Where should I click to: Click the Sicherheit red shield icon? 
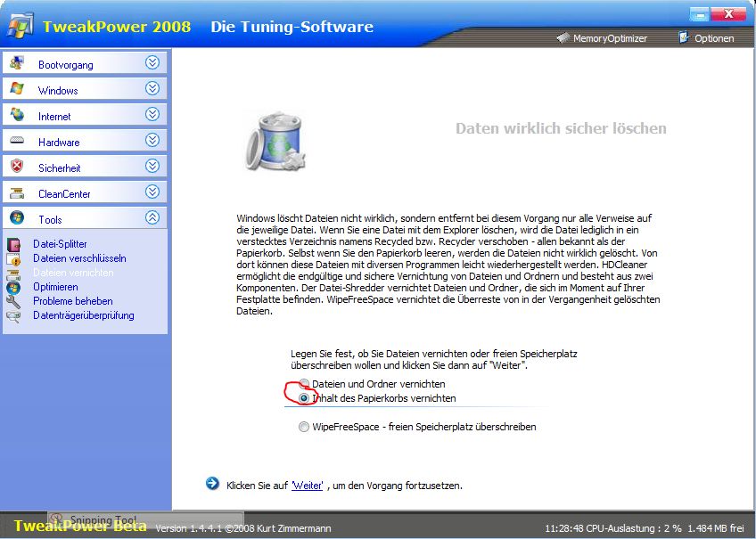click(17, 167)
